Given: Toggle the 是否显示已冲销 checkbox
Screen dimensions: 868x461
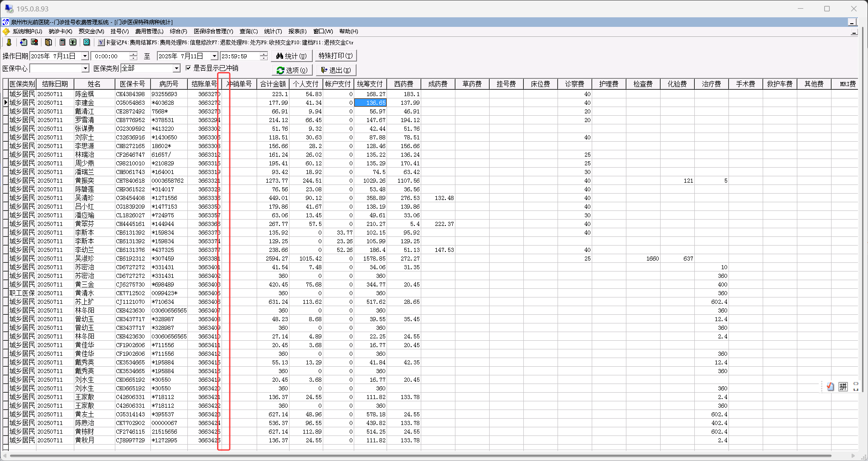Looking at the screenshot, I should pyautogui.click(x=188, y=68).
